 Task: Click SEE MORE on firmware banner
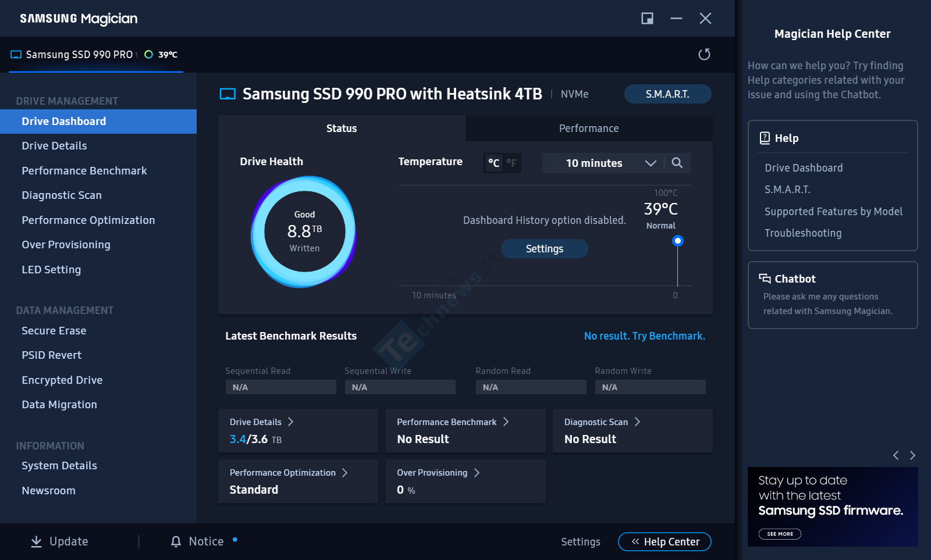[x=780, y=534]
